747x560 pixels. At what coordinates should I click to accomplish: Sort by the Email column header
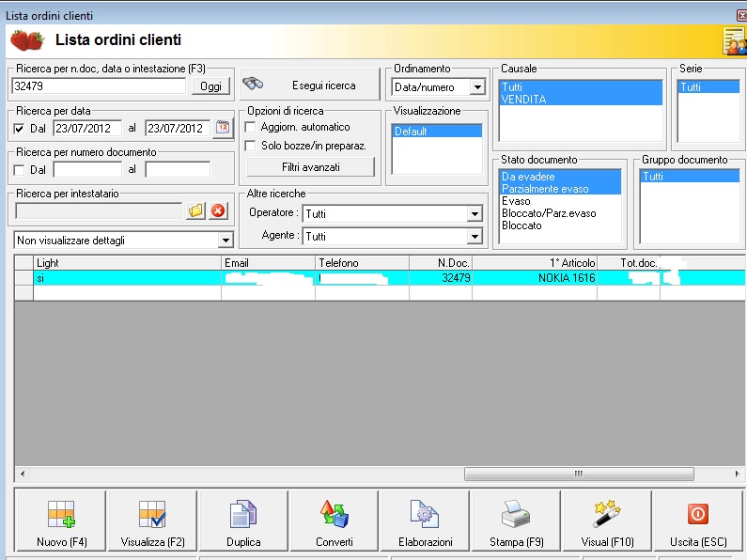click(x=268, y=263)
